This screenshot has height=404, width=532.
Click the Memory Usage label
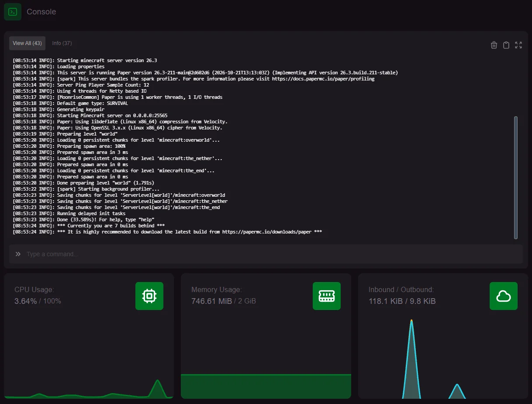coord(217,289)
